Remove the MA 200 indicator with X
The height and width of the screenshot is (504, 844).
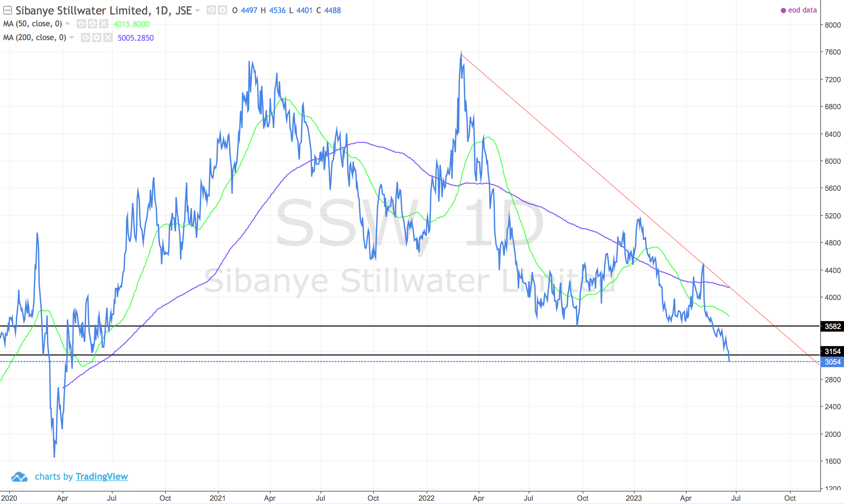click(x=108, y=38)
